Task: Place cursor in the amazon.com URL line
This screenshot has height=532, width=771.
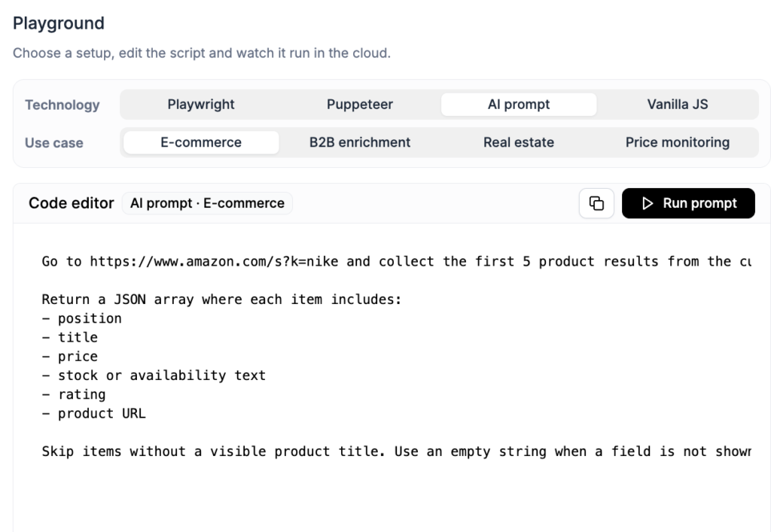Action: point(396,261)
